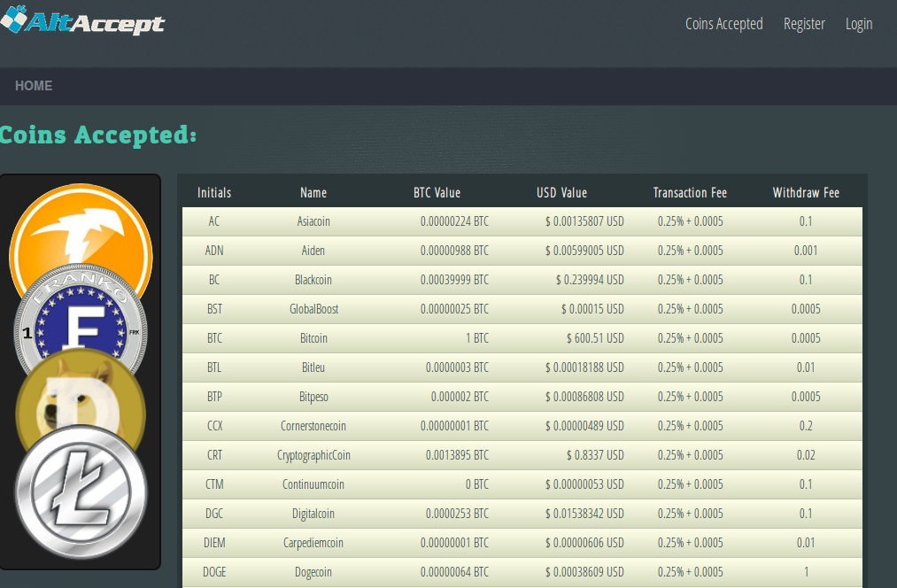
Task: Select the CCX initials cell
Action: tap(214, 426)
